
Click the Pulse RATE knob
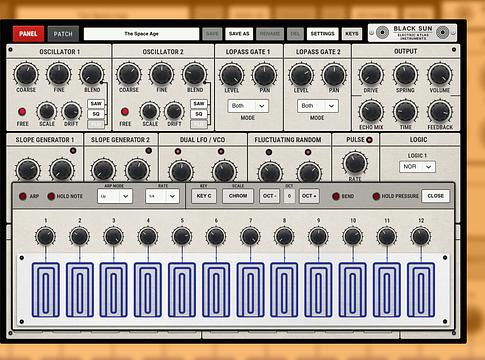[355, 163]
